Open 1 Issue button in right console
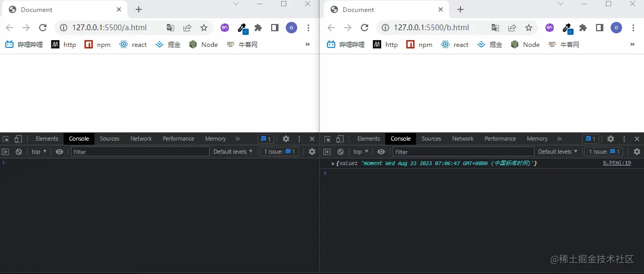The height and width of the screenshot is (274, 644). coord(604,152)
